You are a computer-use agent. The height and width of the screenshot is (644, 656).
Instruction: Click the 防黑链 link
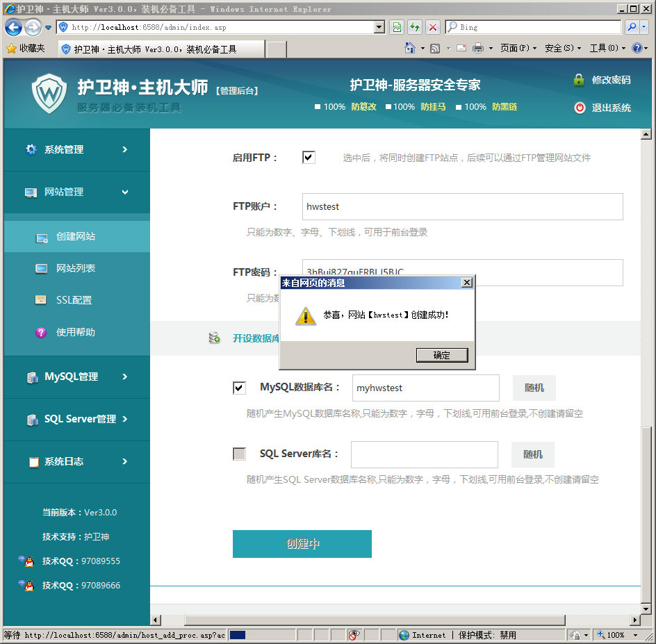click(x=505, y=107)
